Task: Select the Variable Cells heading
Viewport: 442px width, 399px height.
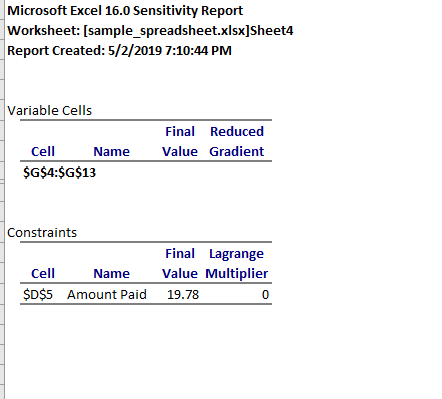Action: click(x=49, y=111)
